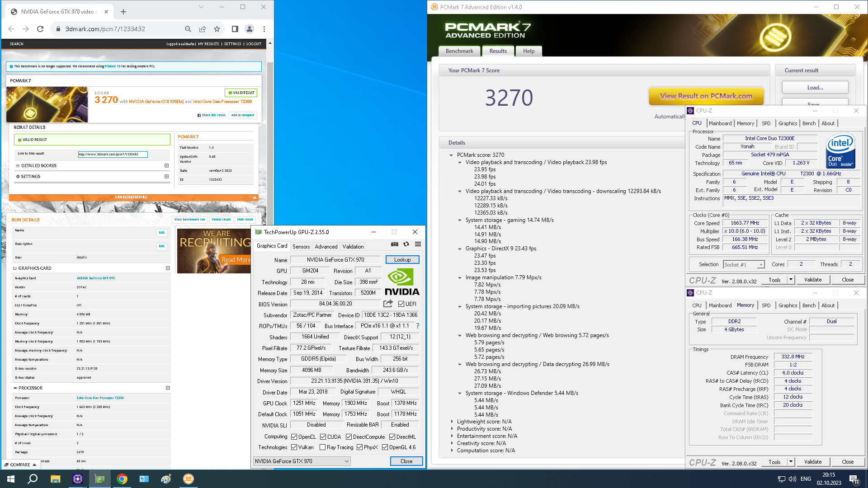Expand Lightweight score node
Viewport: 868px width, 488px height.
pyautogui.click(x=452, y=422)
